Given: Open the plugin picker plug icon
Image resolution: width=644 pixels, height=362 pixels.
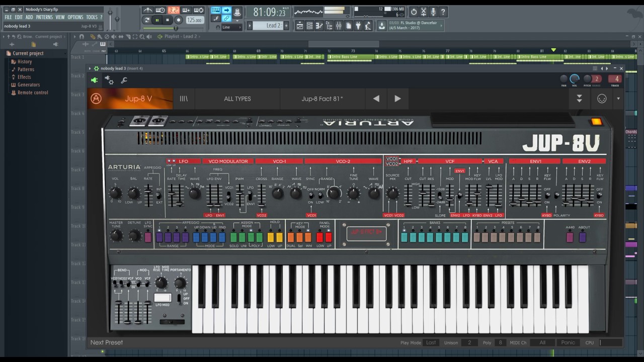Looking at the screenshot, I should pos(359,26).
